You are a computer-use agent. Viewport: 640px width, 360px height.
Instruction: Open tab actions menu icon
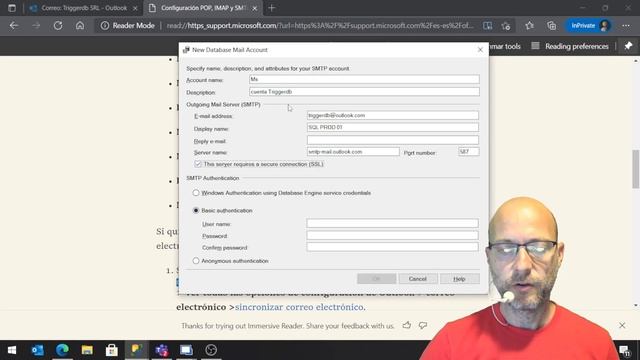point(12,8)
